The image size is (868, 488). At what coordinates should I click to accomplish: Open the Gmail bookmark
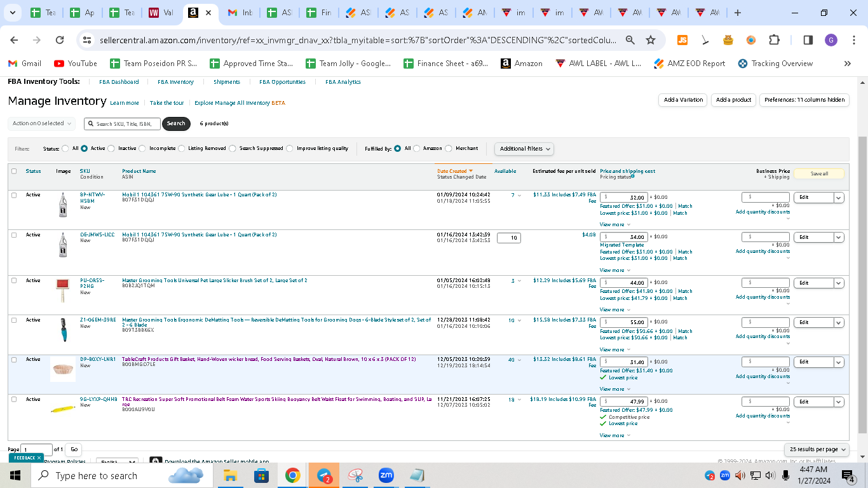25,64
